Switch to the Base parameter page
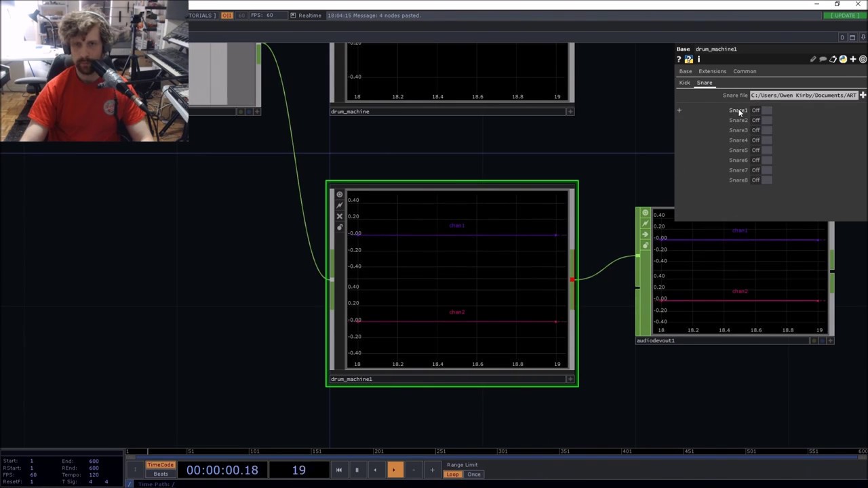Image resolution: width=868 pixels, height=488 pixels. (686, 71)
